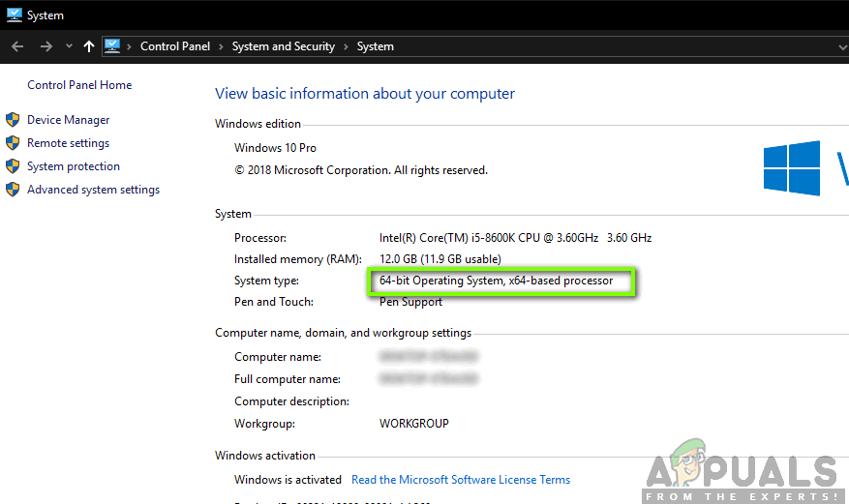Open Control Panel Home
Image resolution: width=849 pixels, height=504 pixels.
(79, 85)
